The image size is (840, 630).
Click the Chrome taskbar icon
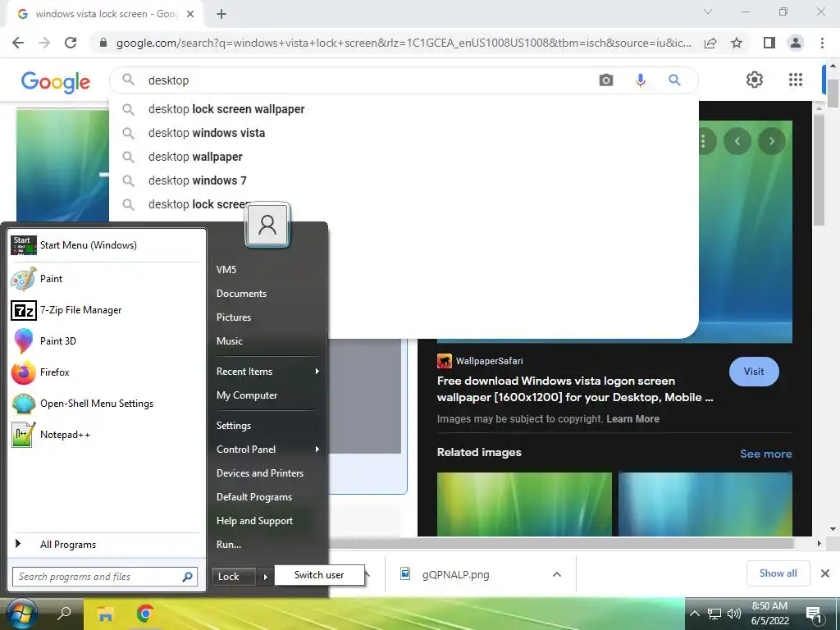point(144,614)
